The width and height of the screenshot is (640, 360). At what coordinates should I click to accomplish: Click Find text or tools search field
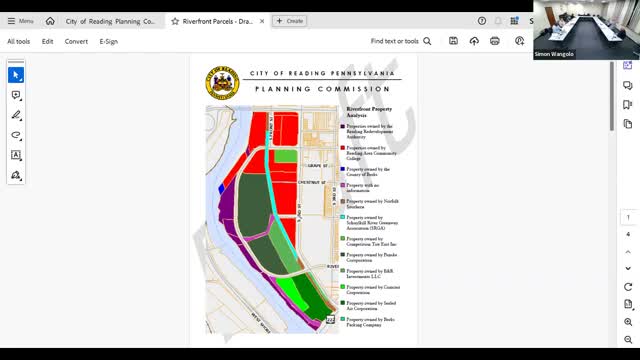pos(395,41)
